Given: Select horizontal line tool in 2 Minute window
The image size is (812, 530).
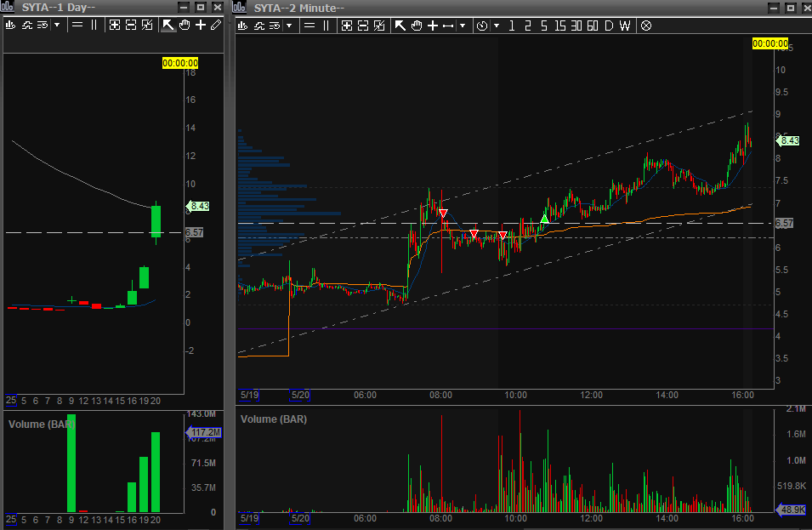Looking at the screenshot, I should point(309,26).
